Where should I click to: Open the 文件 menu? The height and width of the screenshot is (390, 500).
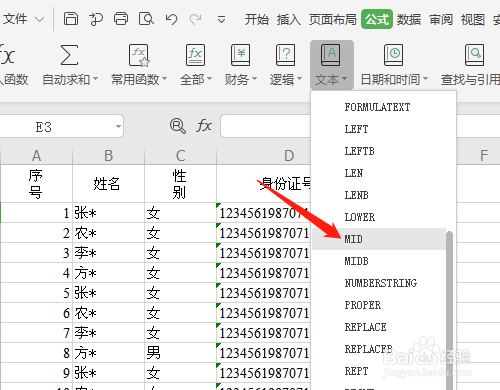point(15,19)
